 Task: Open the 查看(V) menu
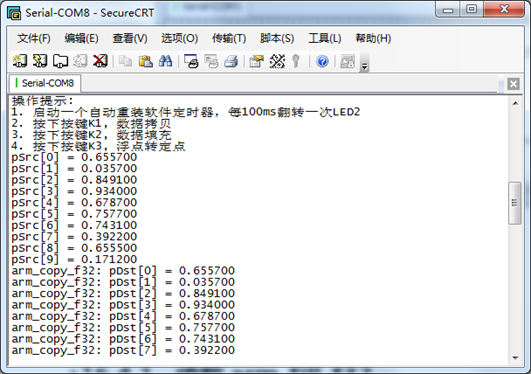click(x=130, y=38)
